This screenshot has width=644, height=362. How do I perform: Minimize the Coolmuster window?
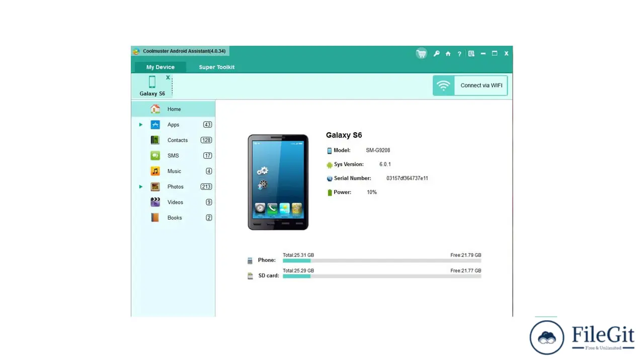[483, 53]
